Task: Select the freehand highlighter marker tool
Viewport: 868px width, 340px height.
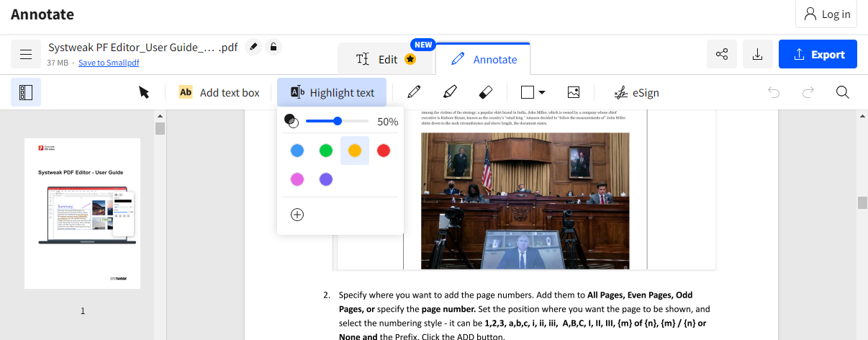Action: (450, 92)
